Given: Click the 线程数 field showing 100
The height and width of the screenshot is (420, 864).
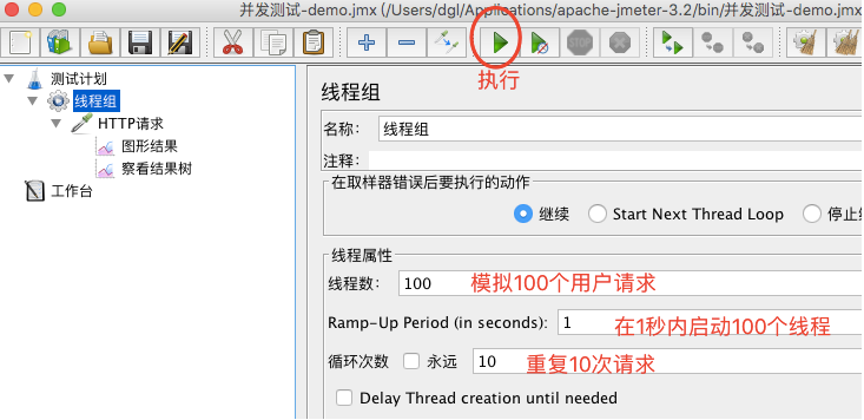Looking at the screenshot, I should (x=631, y=283).
